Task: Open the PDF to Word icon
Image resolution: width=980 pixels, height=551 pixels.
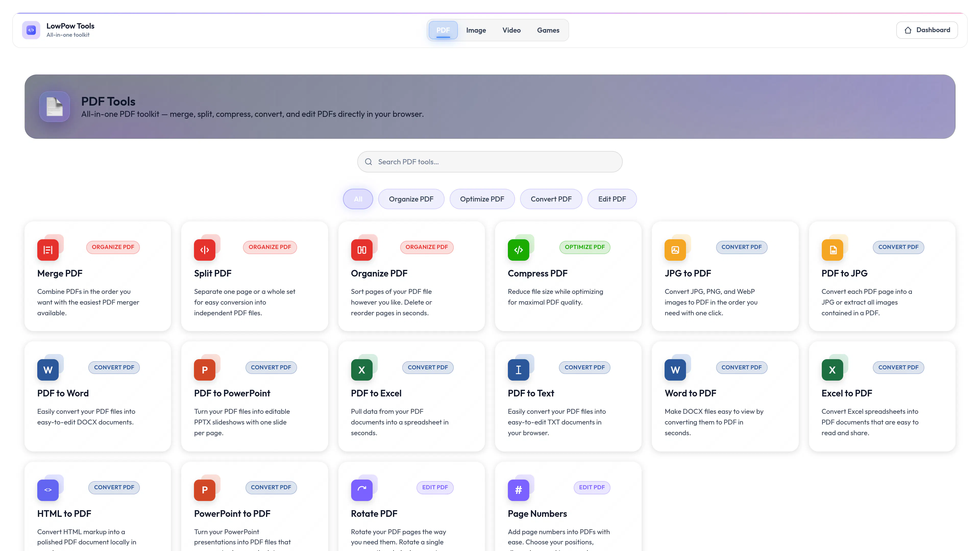Action: (x=48, y=370)
